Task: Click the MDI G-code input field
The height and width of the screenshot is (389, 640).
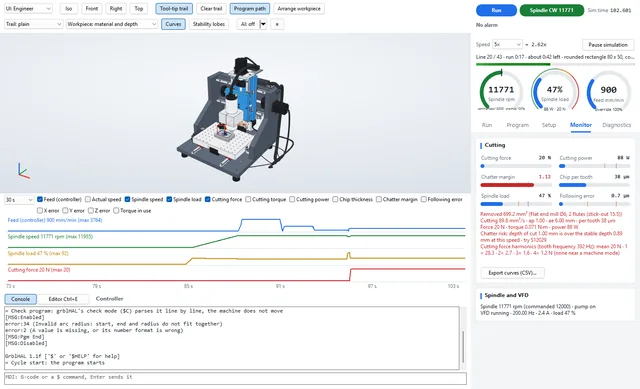Action: tap(236, 378)
